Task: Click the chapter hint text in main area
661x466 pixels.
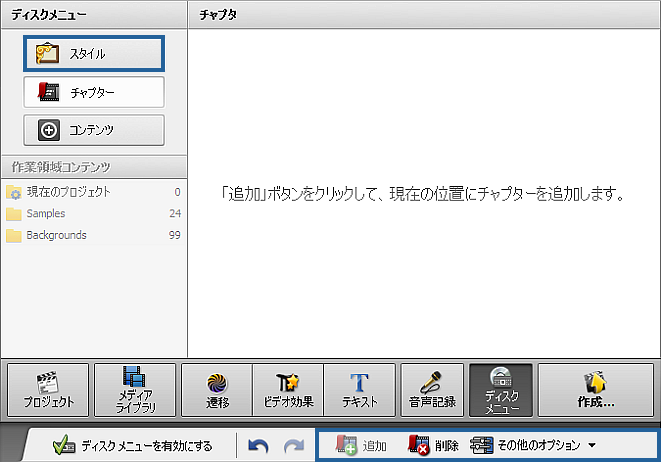Action: point(422,194)
